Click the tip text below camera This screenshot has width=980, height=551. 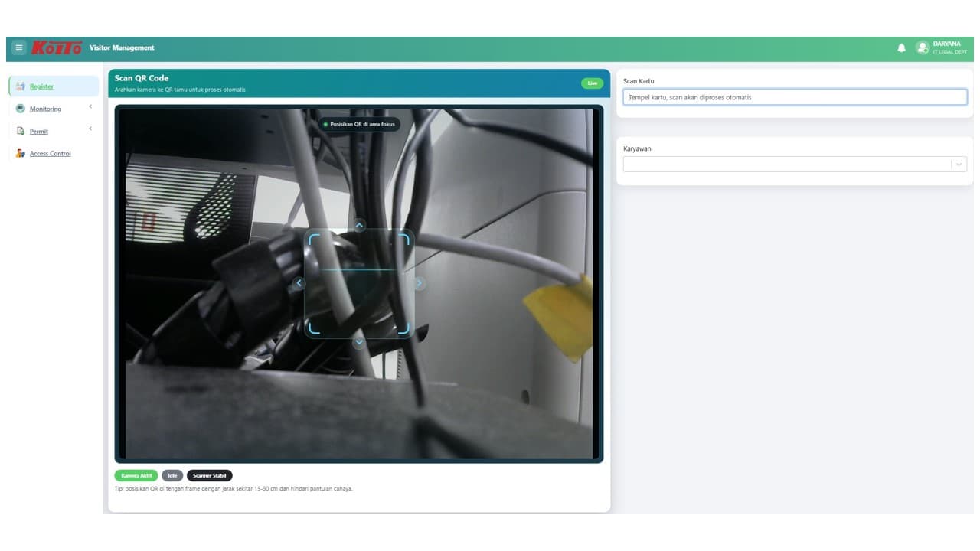tap(234, 488)
